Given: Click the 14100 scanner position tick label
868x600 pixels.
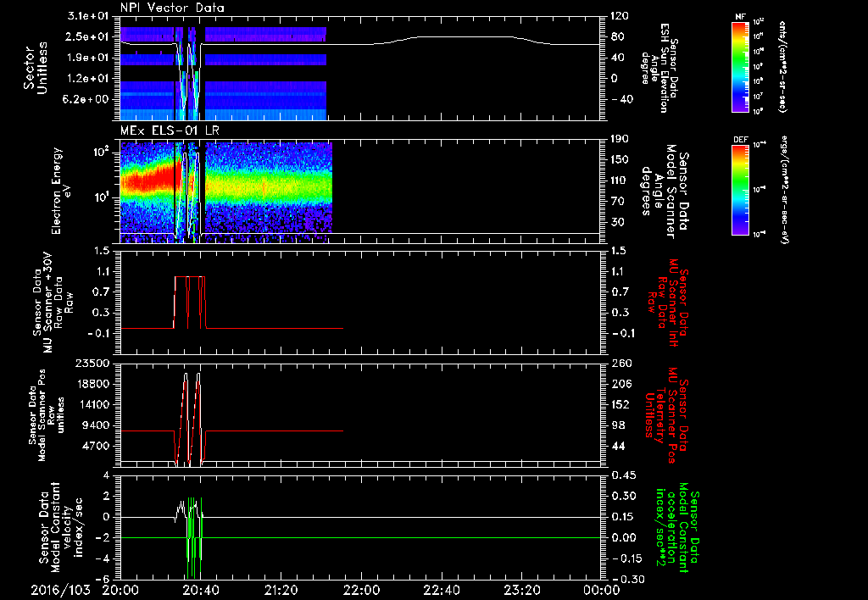Looking at the screenshot, I should [92, 404].
